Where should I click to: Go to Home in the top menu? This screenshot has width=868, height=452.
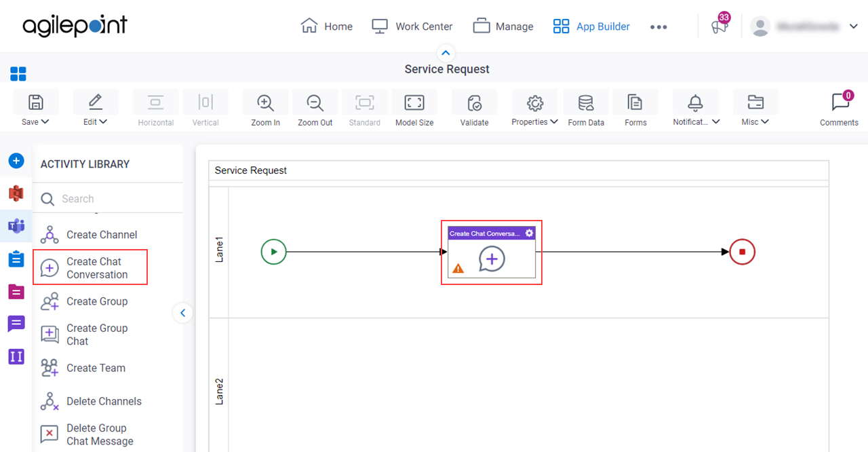click(x=327, y=26)
